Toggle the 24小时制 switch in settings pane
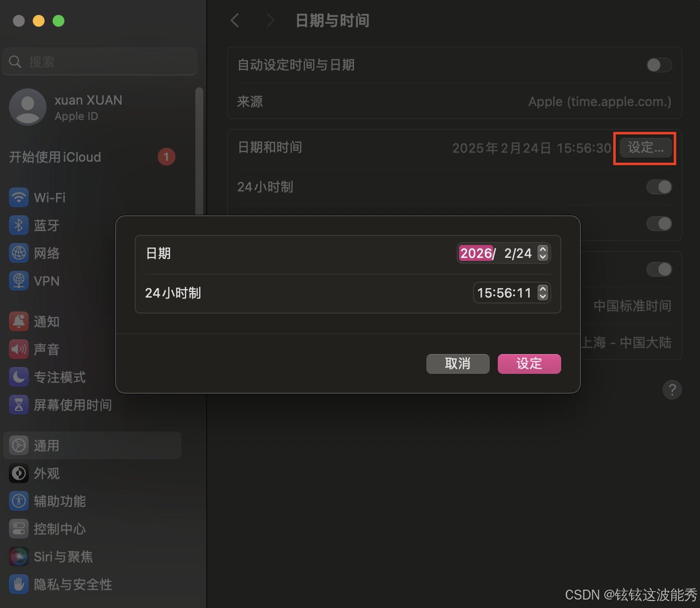700x608 pixels. [x=659, y=187]
